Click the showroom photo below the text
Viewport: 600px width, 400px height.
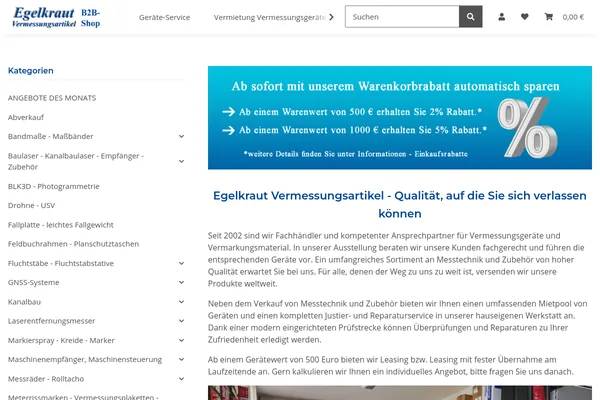(400, 393)
